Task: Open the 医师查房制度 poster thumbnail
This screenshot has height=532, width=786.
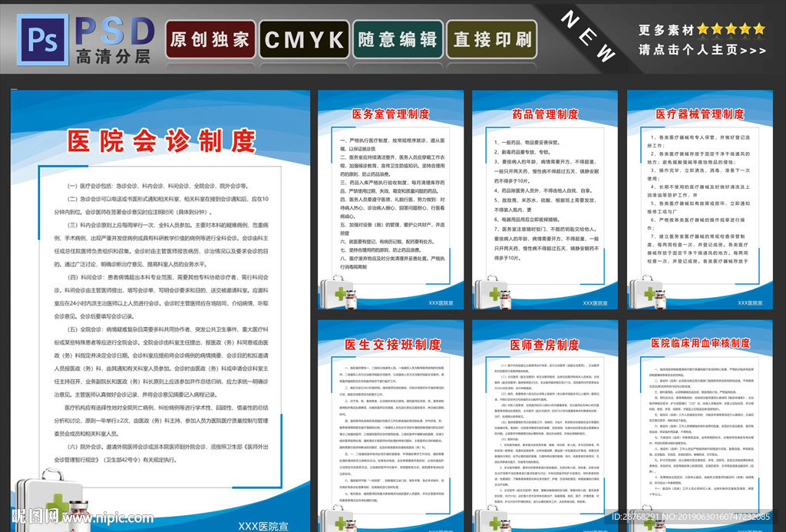Action: point(545,426)
